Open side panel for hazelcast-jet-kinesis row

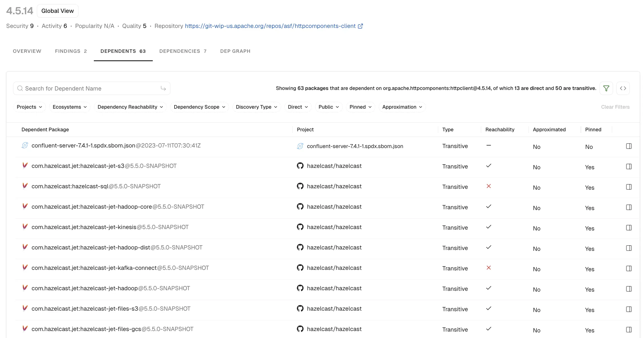pyautogui.click(x=629, y=228)
